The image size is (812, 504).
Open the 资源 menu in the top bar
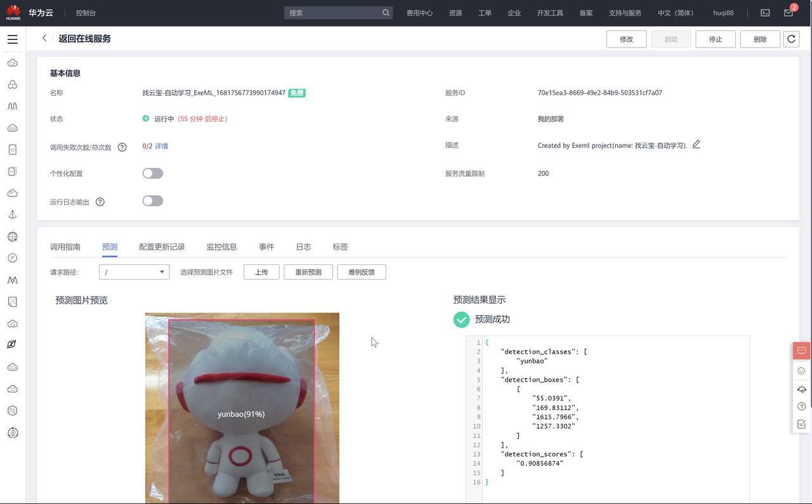(455, 13)
